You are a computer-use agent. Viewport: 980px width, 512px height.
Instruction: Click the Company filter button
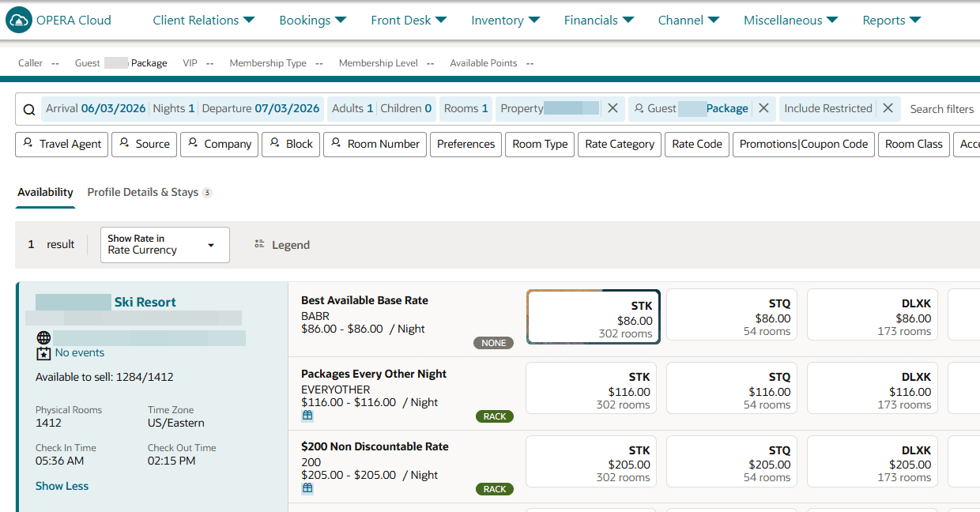click(219, 144)
